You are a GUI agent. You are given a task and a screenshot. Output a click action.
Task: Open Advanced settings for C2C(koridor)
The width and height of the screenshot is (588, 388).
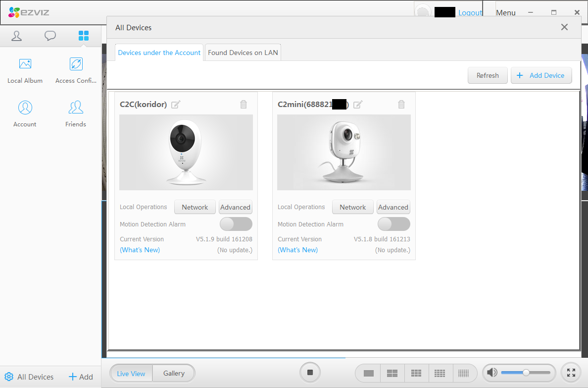click(235, 207)
